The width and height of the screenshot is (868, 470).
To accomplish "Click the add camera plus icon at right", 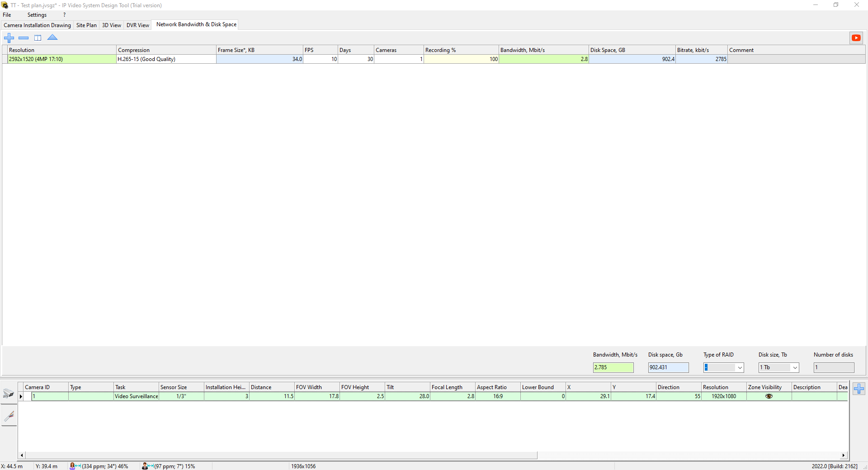I will [859, 389].
